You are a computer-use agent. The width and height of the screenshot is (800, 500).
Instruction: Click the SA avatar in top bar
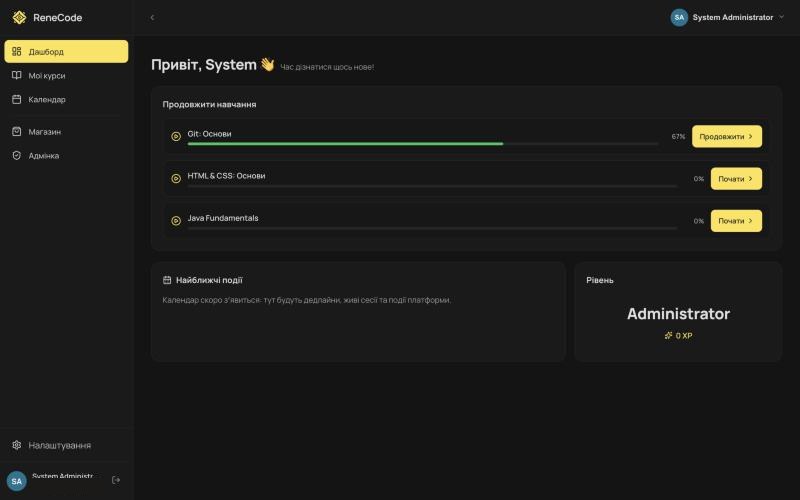pos(679,17)
